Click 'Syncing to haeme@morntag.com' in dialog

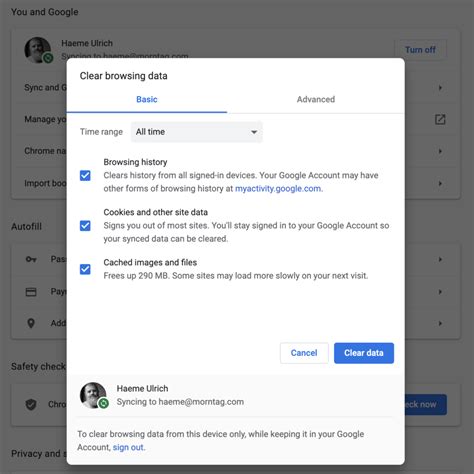tap(180, 402)
